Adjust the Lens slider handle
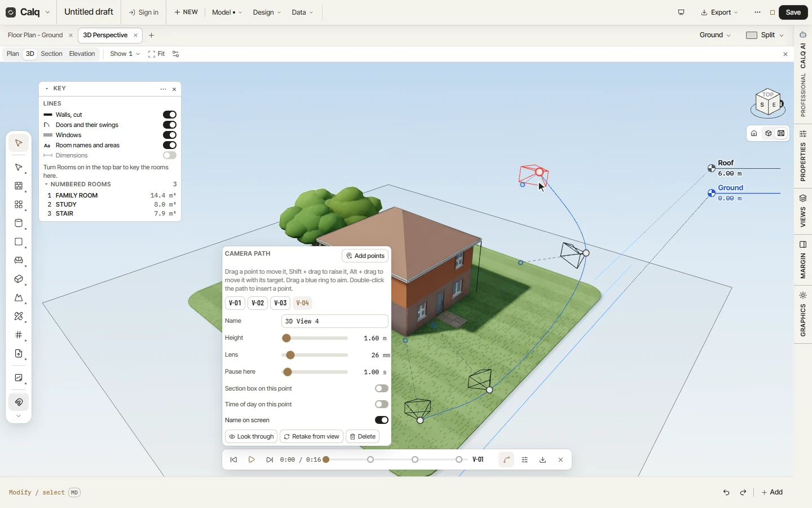 tap(290, 356)
